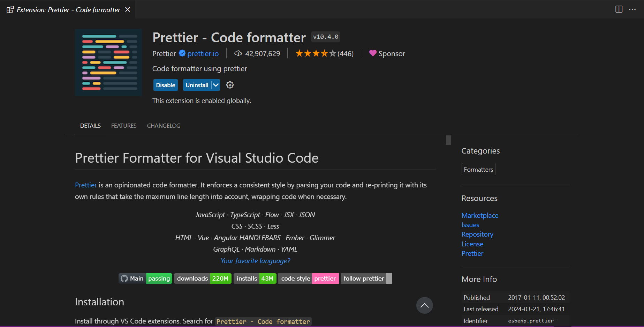Select the Formatters category tag
Viewport: 644px width, 327px height.
(478, 169)
